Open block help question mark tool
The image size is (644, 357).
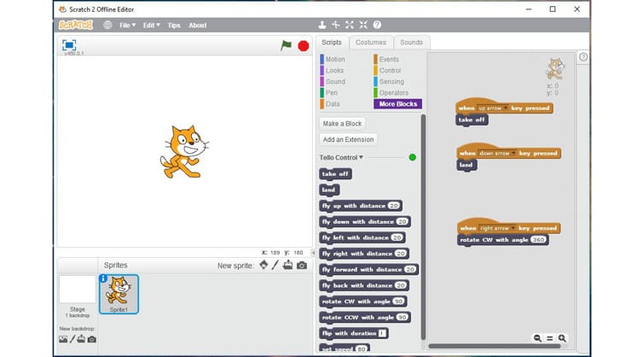click(x=377, y=25)
